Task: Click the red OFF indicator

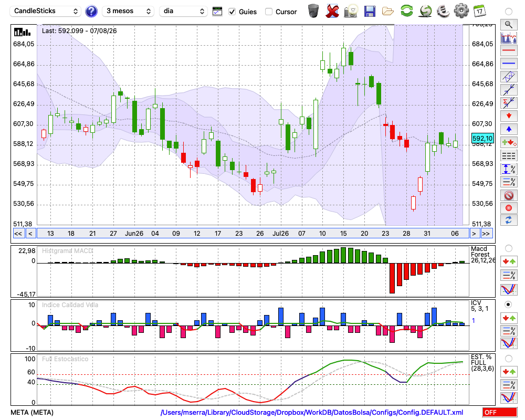Action: coord(500,412)
